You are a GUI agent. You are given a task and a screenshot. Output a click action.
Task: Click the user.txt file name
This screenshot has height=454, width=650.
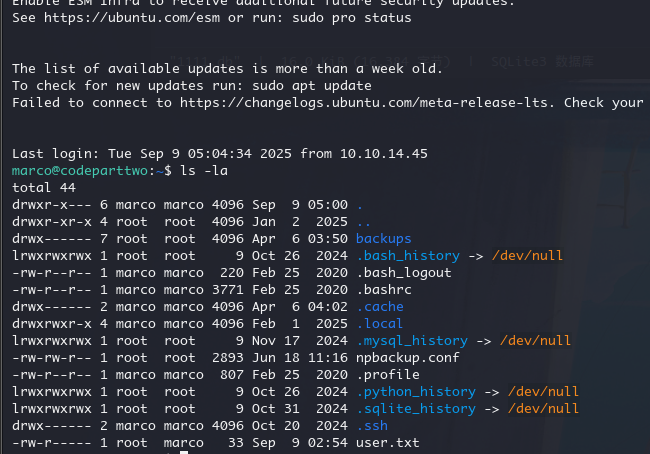388,442
